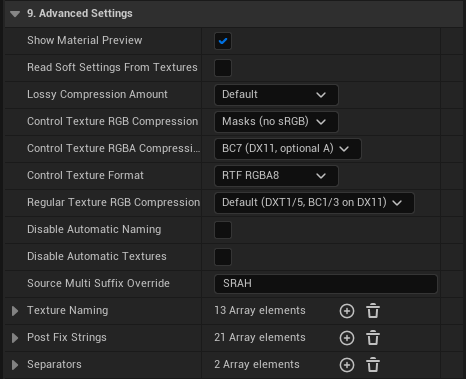Collapse the 9. Advanced Settings section
This screenshot has height=379, width=466.
(x=15, y=14)
